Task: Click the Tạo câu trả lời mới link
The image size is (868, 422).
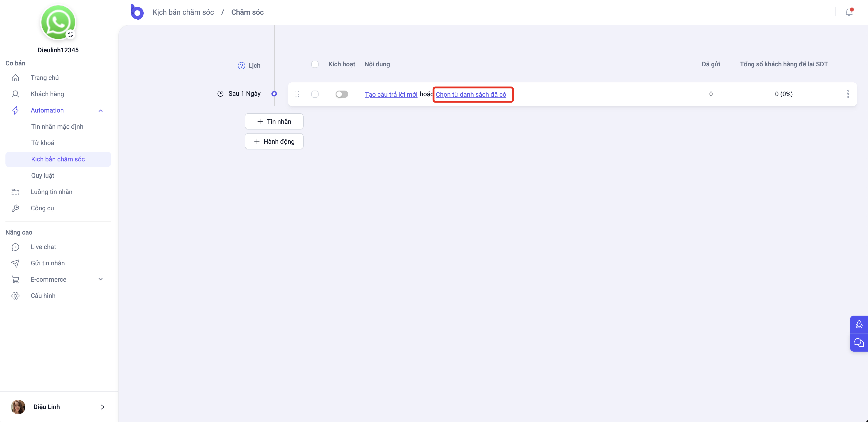Action: pos(391,95)
